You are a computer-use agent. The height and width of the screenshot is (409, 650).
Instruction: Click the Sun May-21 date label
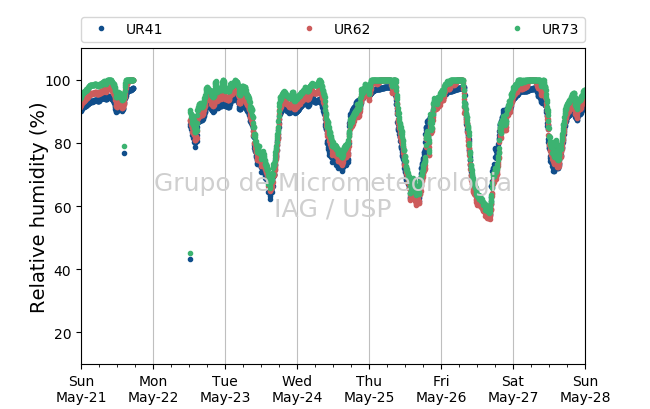click(x=81, y=389)
